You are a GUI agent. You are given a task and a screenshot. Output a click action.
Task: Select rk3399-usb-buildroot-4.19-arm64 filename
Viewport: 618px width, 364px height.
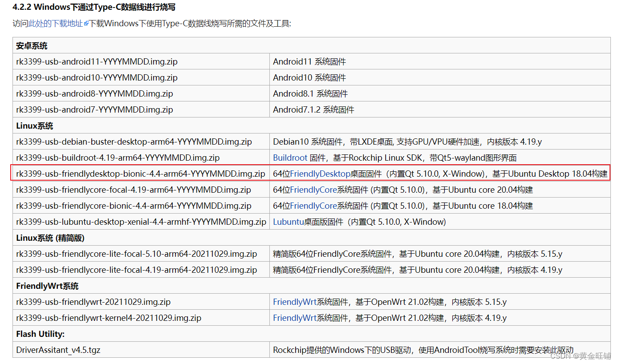coord(118,158)
